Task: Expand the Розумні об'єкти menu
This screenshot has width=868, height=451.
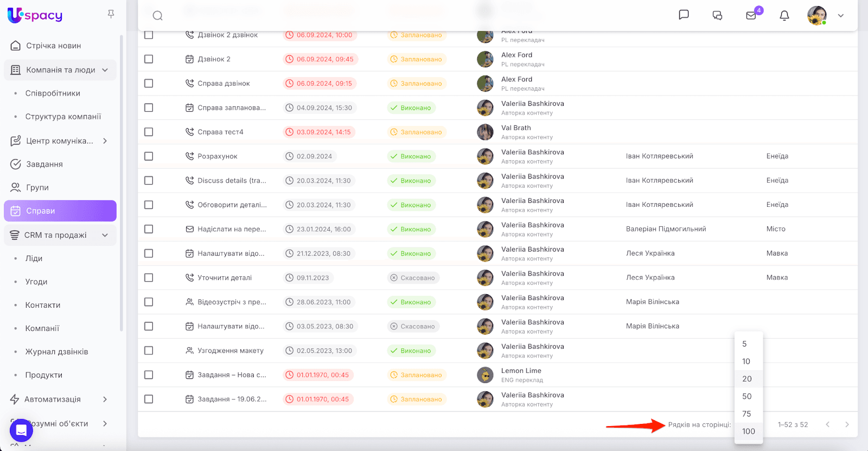Action: point(105,423)
